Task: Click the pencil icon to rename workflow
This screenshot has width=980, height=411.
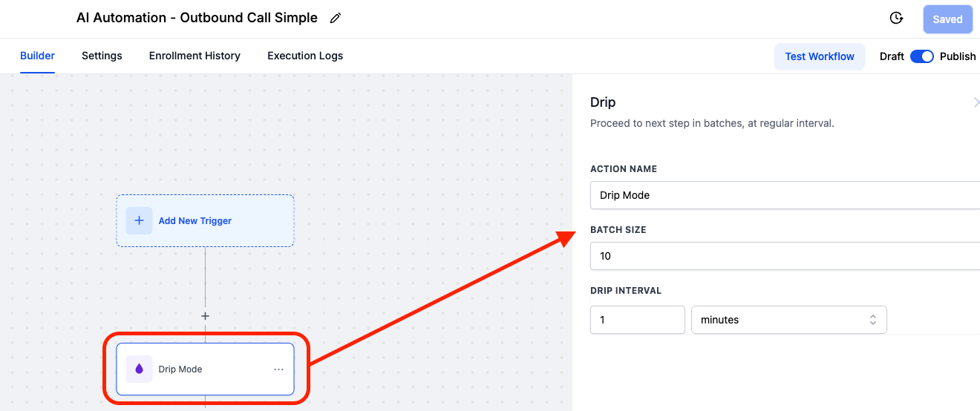Action: [336, 19]
